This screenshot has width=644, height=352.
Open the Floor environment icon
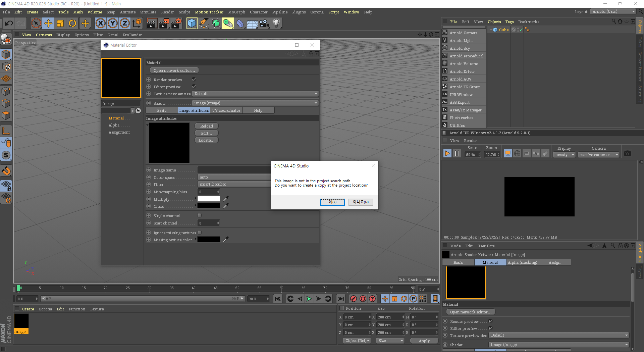[252, 23]
